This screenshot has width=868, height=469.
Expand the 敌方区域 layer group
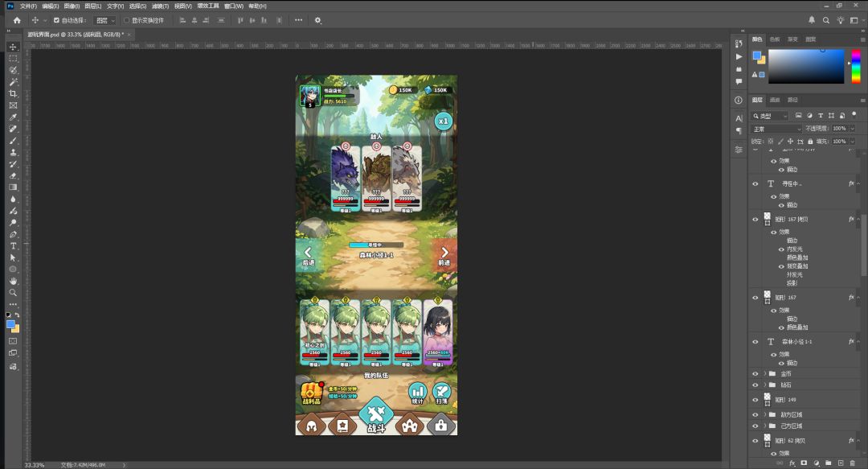[765, 414]
